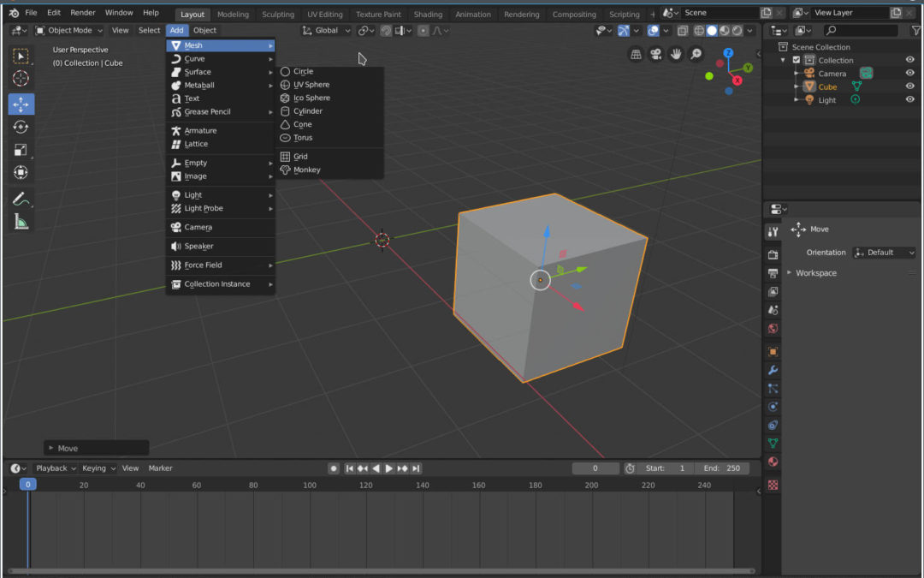This screenshot has height=578, width=924.
Task: Open the Render menu in the top bar
Action: point(82,12)
